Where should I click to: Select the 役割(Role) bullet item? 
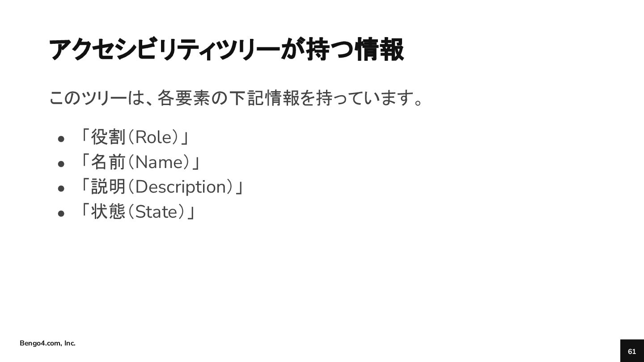point(136,137)
